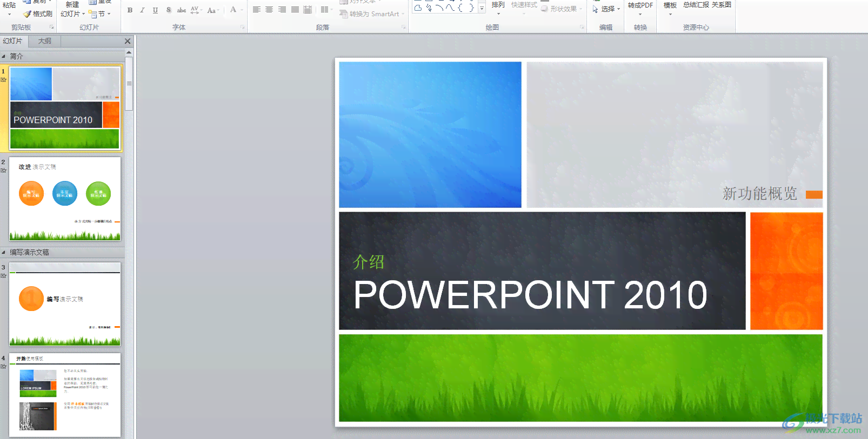
Task: Click the Convert to SmartArt icon
Action: pyautogui.click(x=343, y=14)
